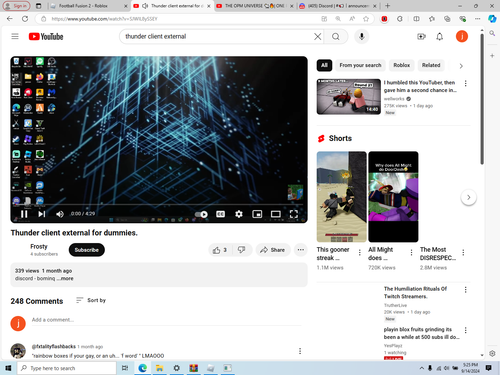Open @fxtalityflashbacks commenter profile
This screenshot has height=375, width=500.
(x=54, y=346)
